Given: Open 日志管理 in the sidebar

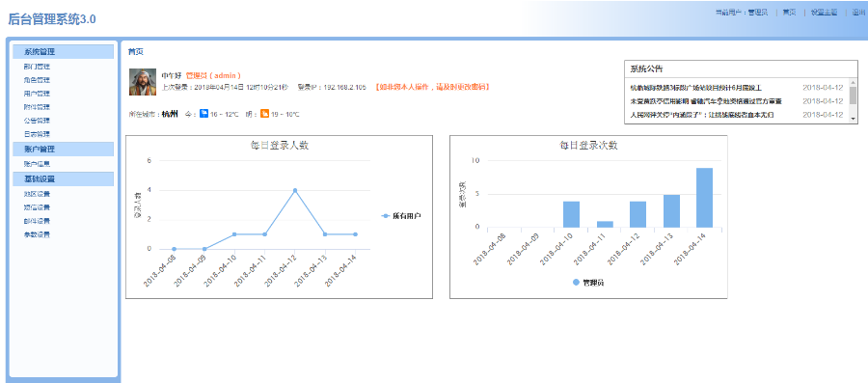Looking at the screenshot, I should (37, 134).
